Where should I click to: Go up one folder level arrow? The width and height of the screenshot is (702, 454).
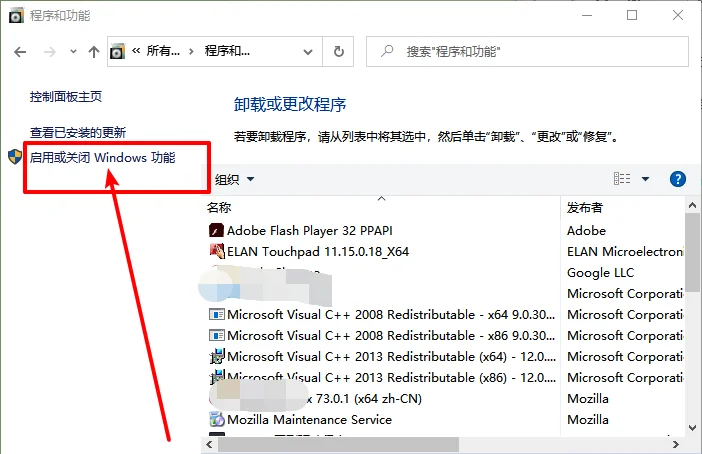pyautogui.click(x=94, y=52)
